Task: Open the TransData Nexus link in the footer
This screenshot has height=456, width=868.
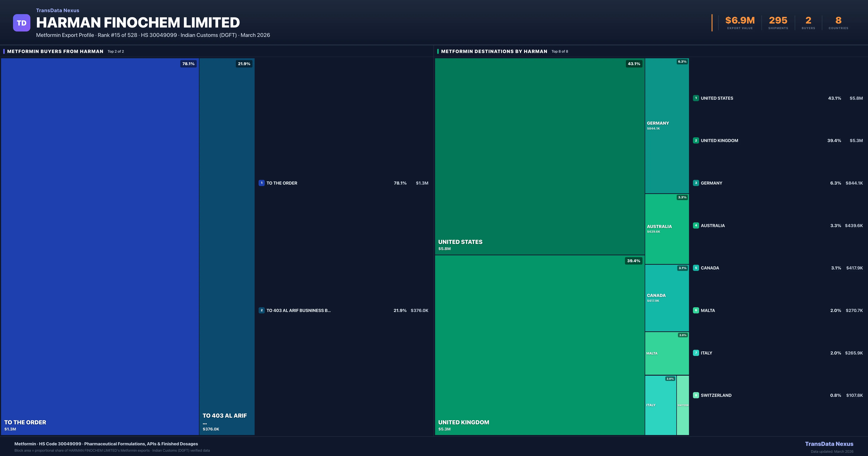Action: [829, 444]
